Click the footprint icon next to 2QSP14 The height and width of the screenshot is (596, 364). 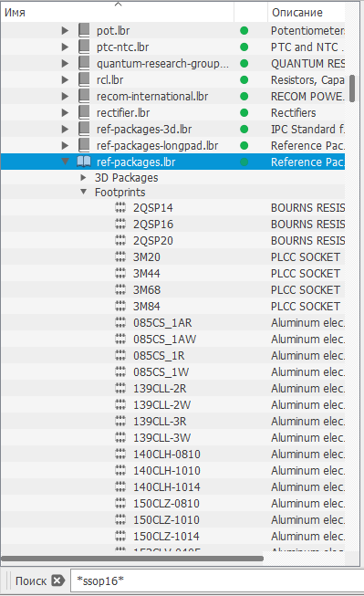tap(120, 207)
